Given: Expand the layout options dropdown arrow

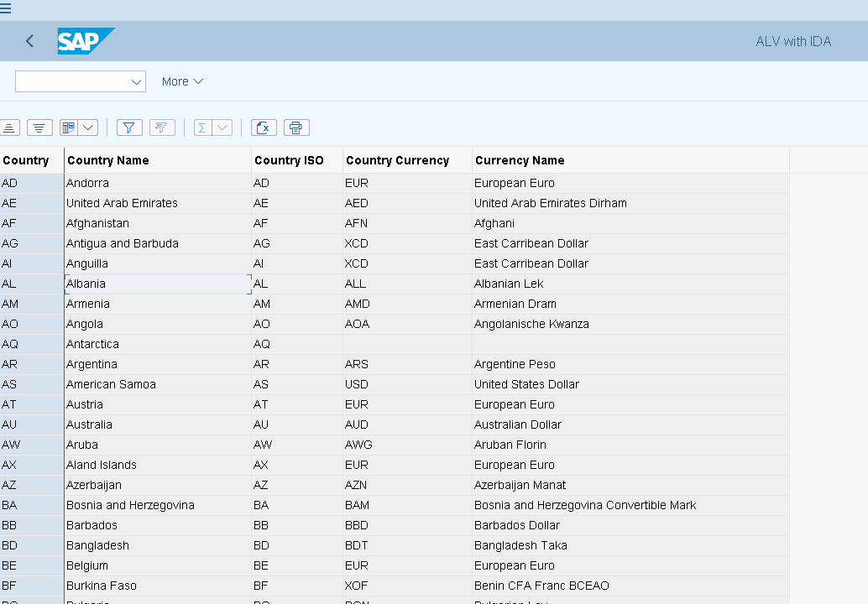Looking at the screenshot, I should tap(88, 128).
